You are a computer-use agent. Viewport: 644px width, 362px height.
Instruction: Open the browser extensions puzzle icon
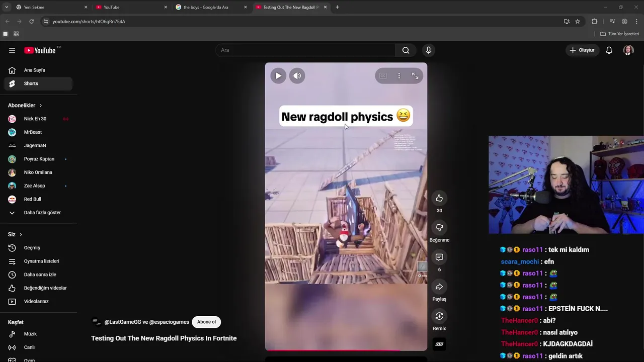pos(595,22)
